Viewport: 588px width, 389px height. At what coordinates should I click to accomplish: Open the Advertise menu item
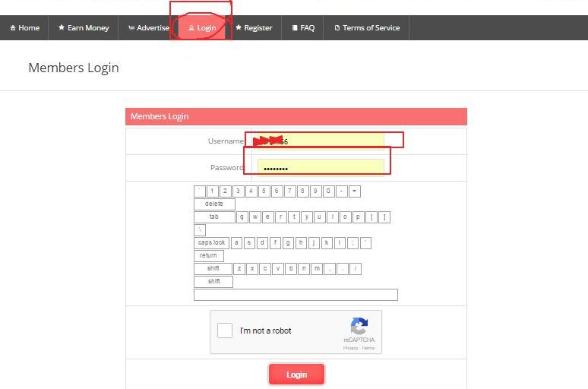click(x=148, y=28)
